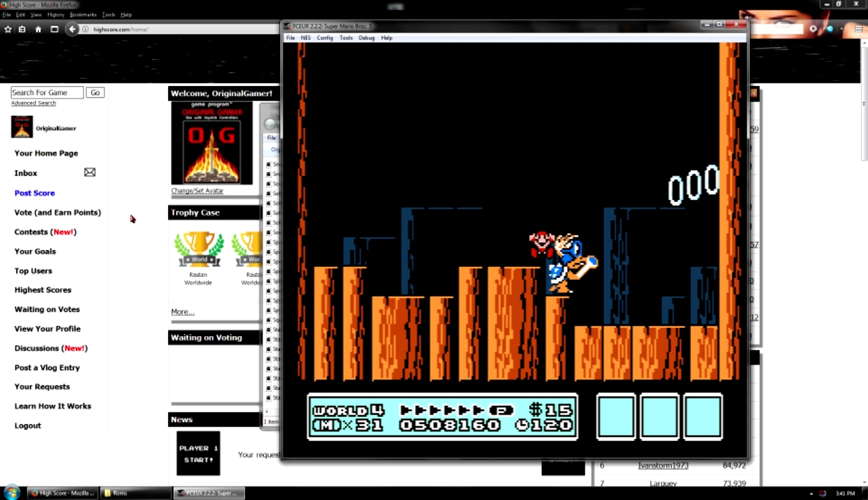The image size is (868, 500).
Task: Show hidden system tray icons arrow
Action: point(812,493)
